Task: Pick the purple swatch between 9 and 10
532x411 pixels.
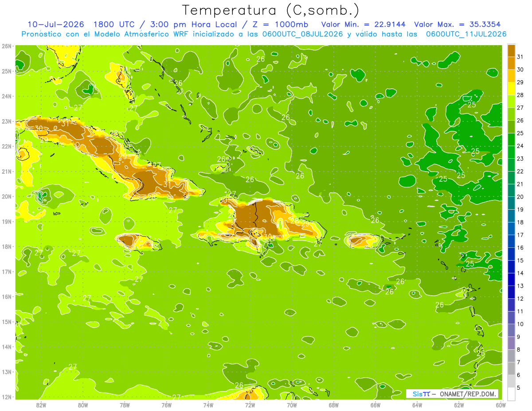Action: tap(511, 330)
